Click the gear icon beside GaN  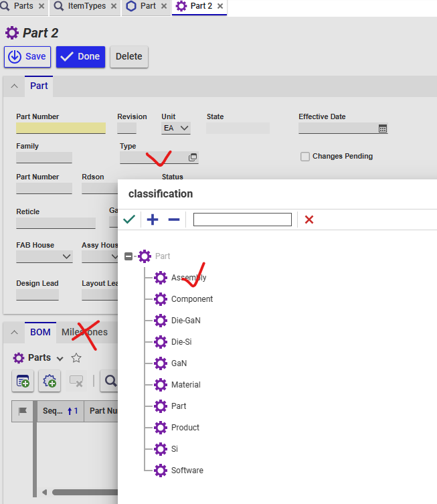click(x=161, y=363)
